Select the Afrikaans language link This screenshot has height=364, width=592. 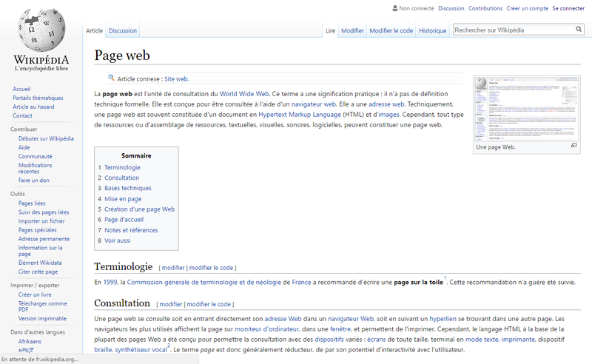(x=30, y=341)
